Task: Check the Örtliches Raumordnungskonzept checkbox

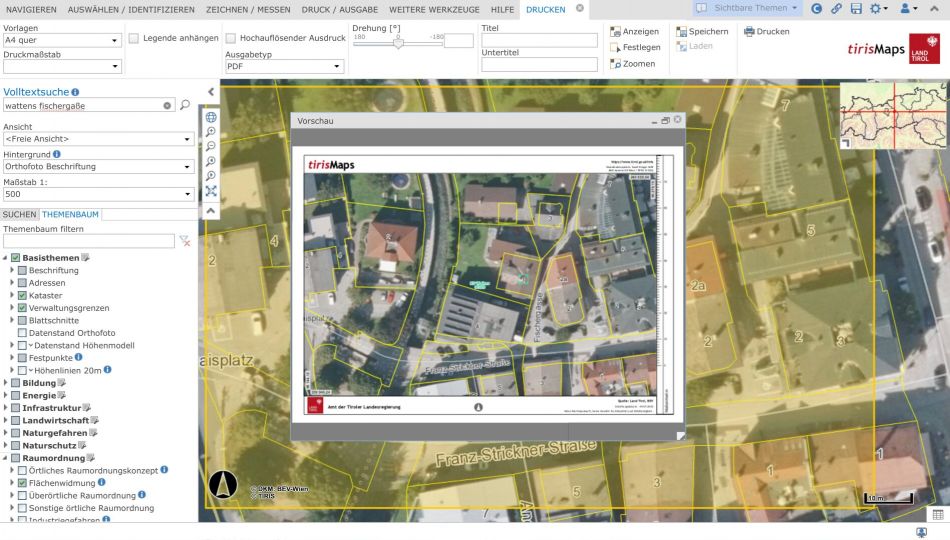Action: click(22, 470)
